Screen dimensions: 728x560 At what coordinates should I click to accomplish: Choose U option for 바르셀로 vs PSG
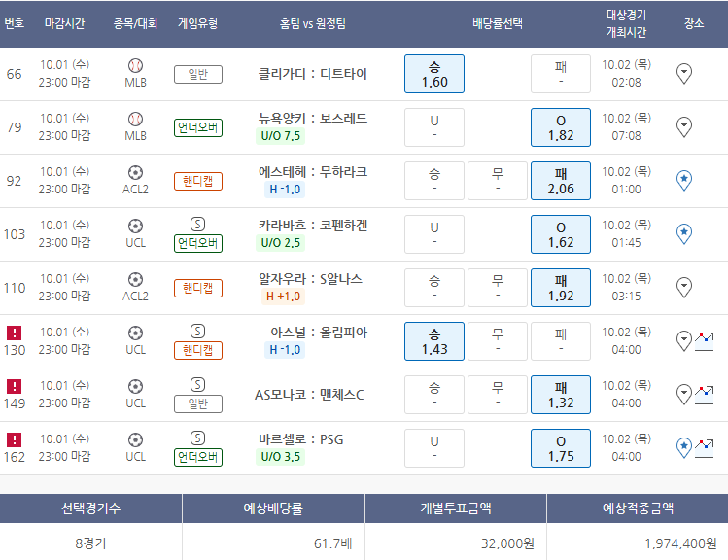pos(433,448)
